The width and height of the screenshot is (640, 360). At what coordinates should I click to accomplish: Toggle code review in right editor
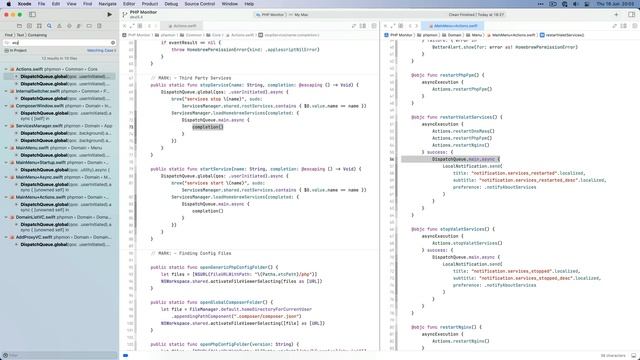tap(615, 26)
